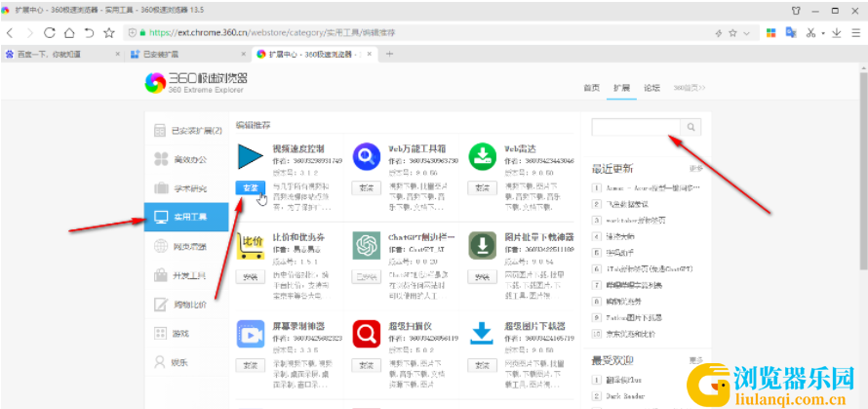Select the 游戏 category

tap(186, 333)
